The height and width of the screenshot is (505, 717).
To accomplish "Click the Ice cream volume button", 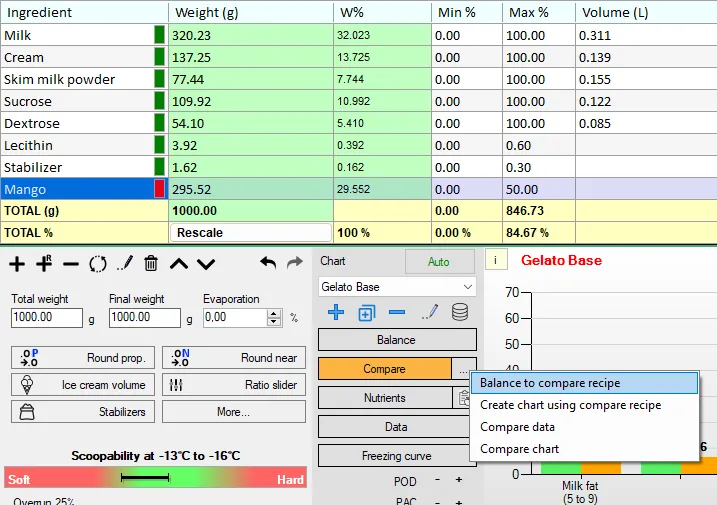I will [83, 385].
